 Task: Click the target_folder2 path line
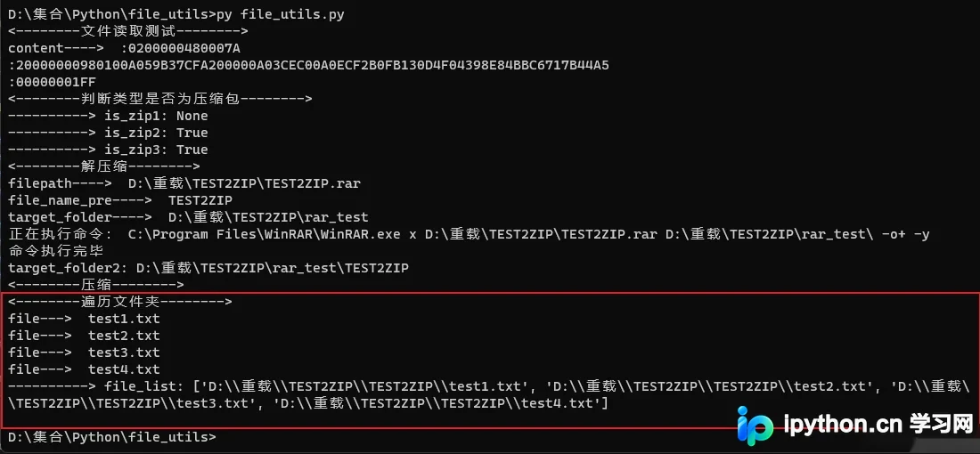click(208, 268)
